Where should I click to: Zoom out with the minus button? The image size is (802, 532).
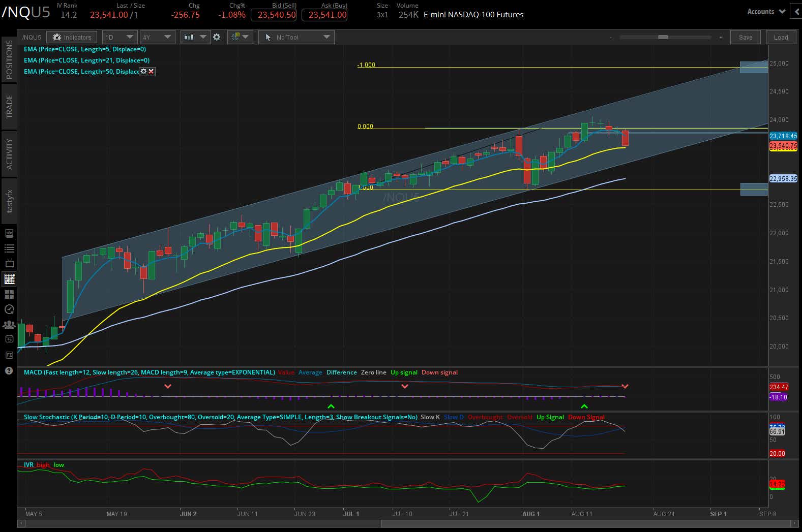click(x=611, y=38)
